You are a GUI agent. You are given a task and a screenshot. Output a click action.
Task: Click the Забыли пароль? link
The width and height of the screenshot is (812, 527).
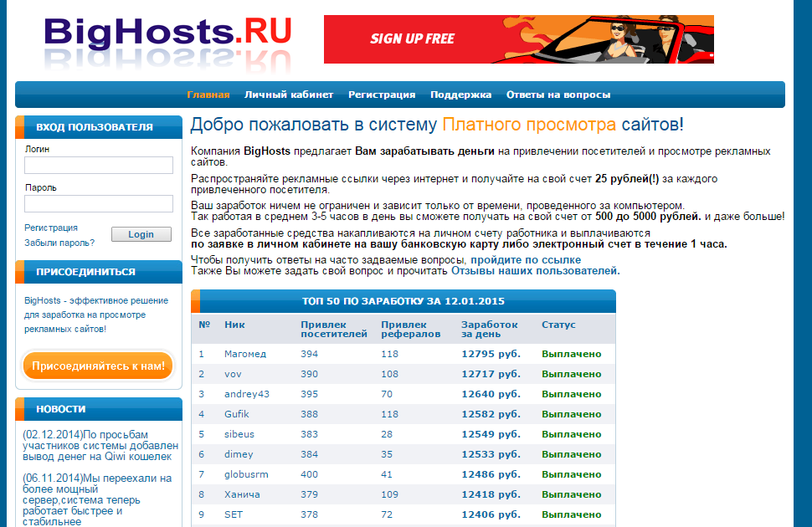click(x=59, y=243)
